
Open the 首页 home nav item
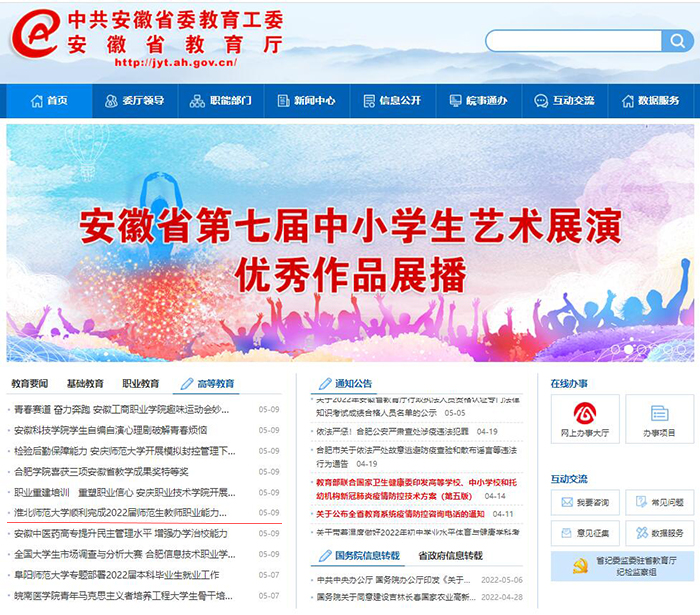point(49,101)
